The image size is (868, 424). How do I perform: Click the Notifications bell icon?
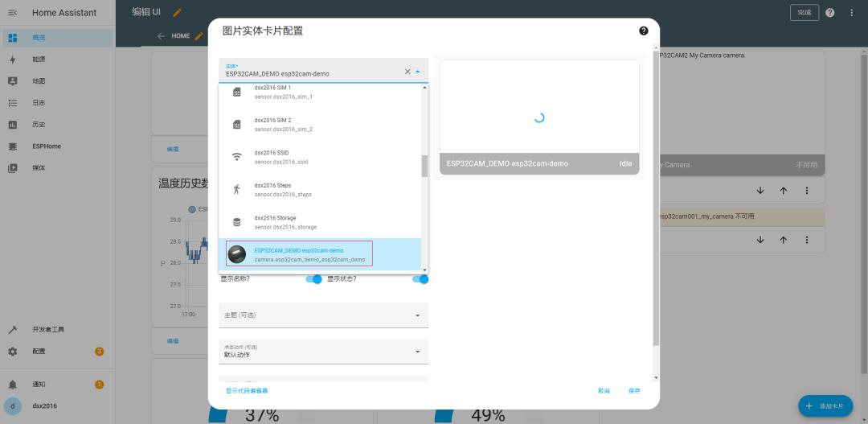click(13, 384)
